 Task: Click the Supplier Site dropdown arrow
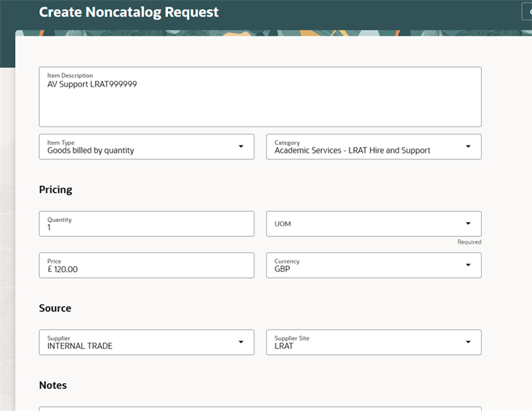point(468,343)
